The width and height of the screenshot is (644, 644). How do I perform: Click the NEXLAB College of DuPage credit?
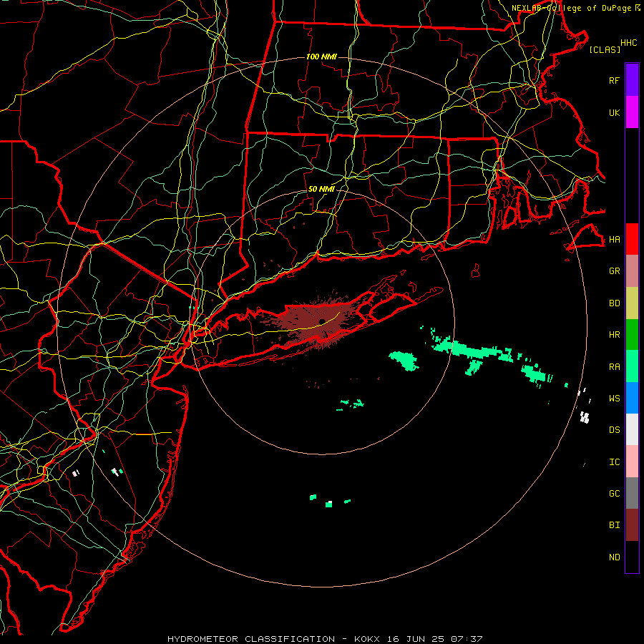(x=575, y=8)
